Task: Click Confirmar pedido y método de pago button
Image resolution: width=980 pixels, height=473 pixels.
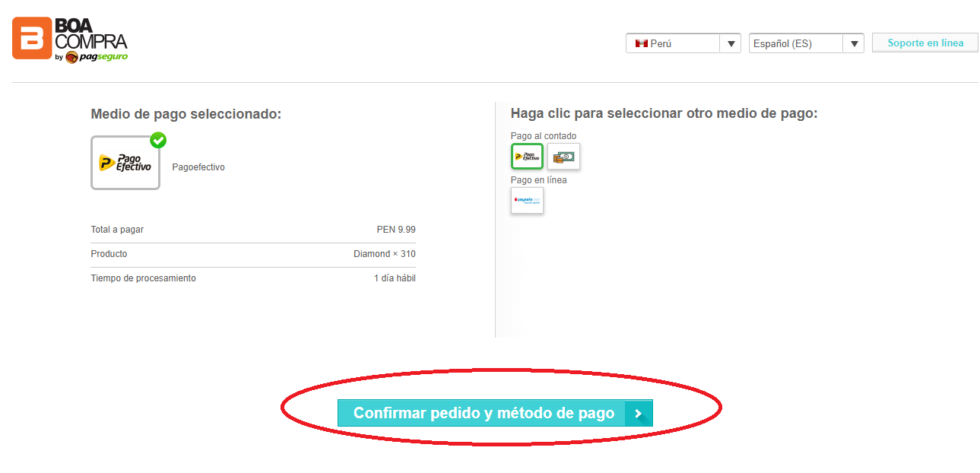Action: point(495,413)
